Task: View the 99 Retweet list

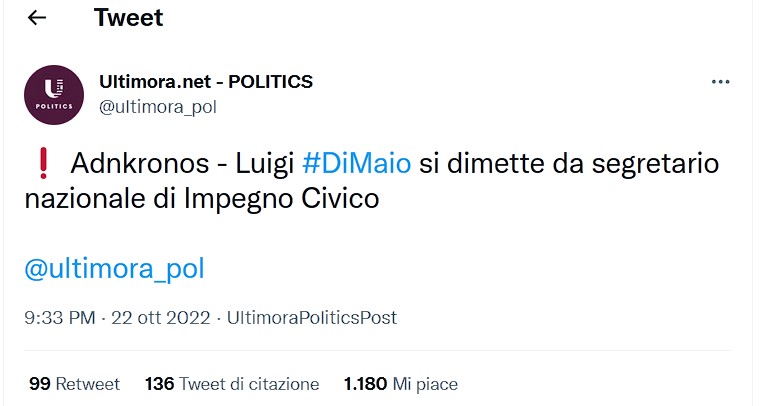Action: (x=74, y=384)
